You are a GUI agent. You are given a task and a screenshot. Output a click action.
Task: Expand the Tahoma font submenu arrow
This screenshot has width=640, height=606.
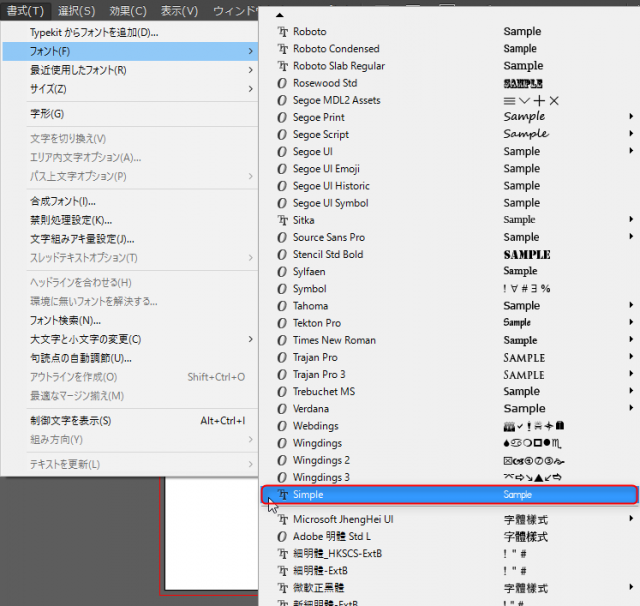[631, 306]
